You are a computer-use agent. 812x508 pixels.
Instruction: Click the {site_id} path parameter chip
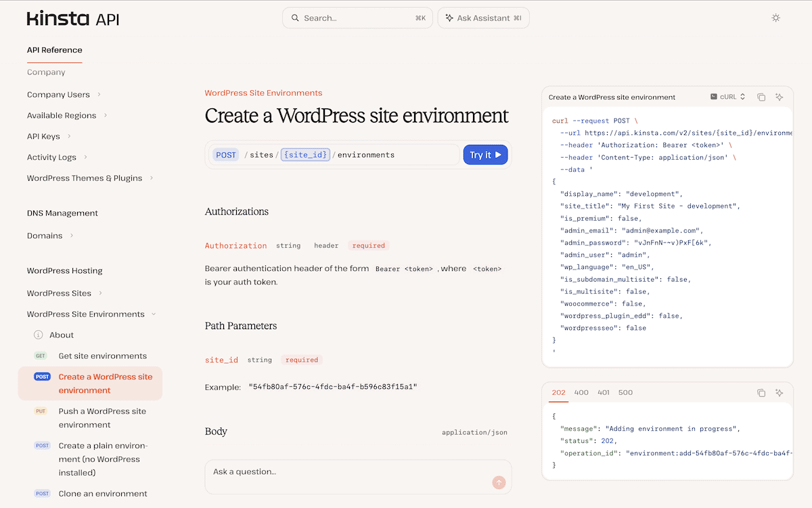tap(305, 154)
